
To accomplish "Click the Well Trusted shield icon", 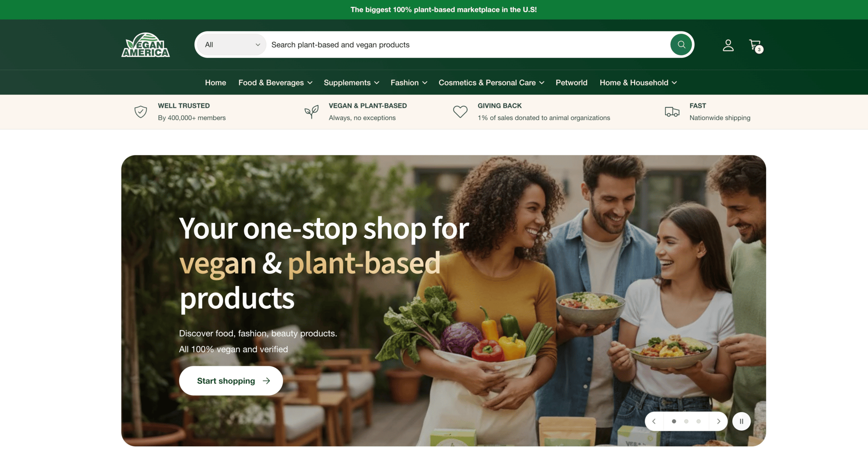I will tap(141, 112).
